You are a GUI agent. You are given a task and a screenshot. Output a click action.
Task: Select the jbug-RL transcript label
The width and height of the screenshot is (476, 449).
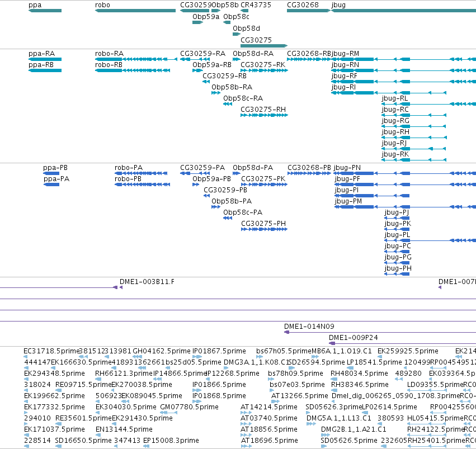point(395,98)
